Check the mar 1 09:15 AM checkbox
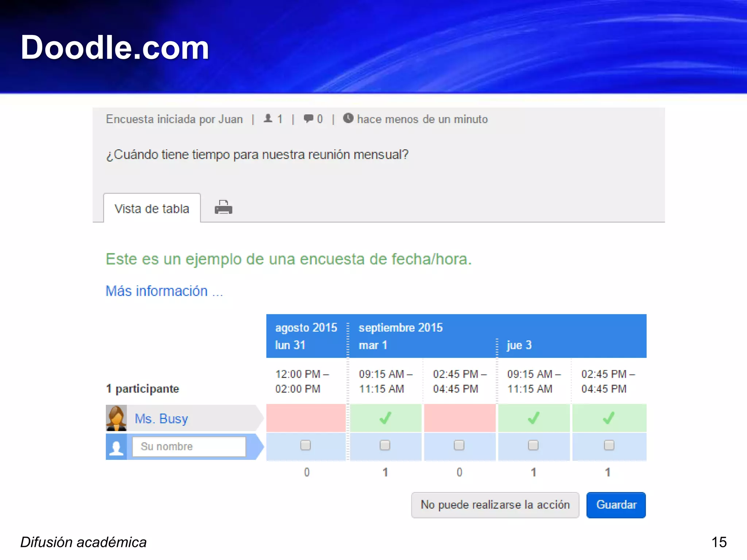Image resolution: width=747 pixels, height=560 pixels. click(x=385, y=445)
